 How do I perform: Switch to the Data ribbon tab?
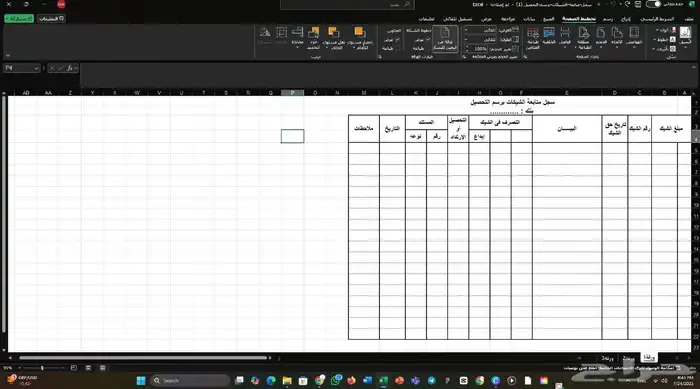point(529,19)
